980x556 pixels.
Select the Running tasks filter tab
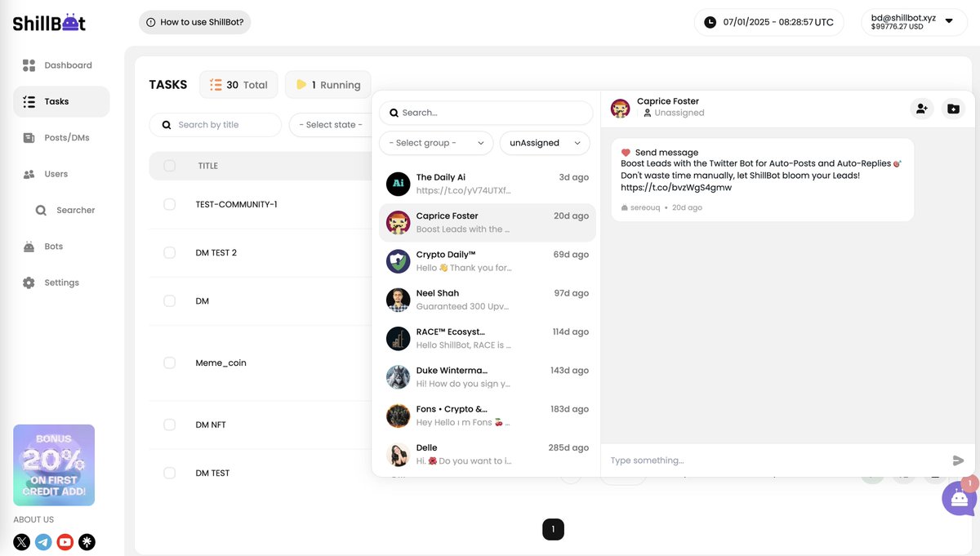327,84
